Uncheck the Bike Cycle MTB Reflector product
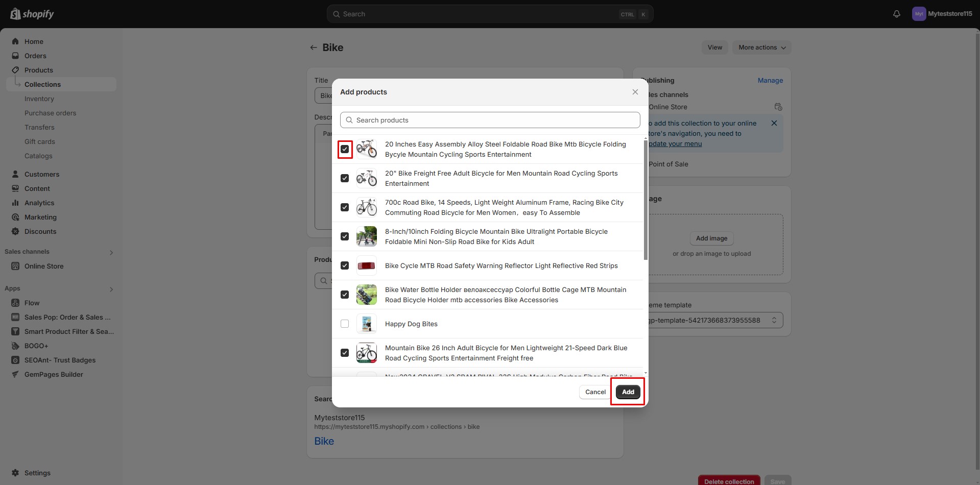Viewport: 980px width, 485px height. pos(345,265)
